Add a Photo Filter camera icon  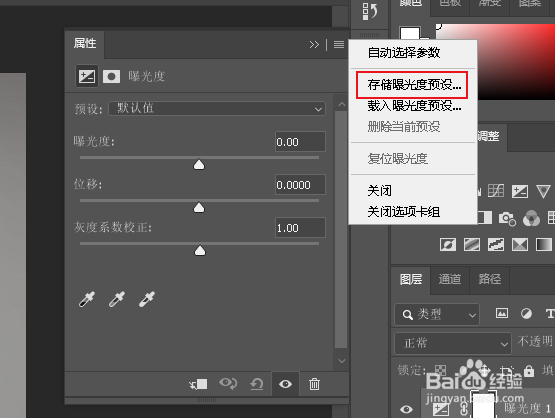pyautogui.click(x=507, y=218)
